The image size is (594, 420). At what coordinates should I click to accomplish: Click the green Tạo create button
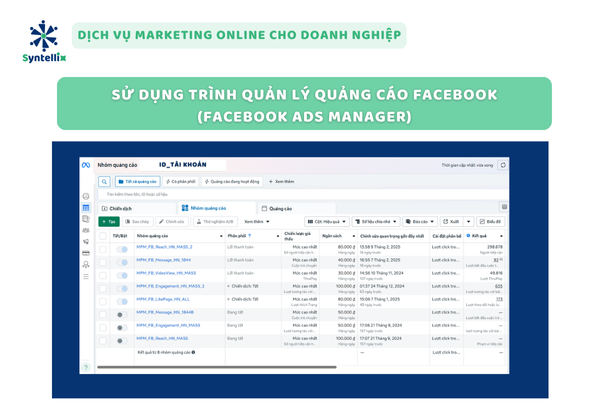pos(109,222)
